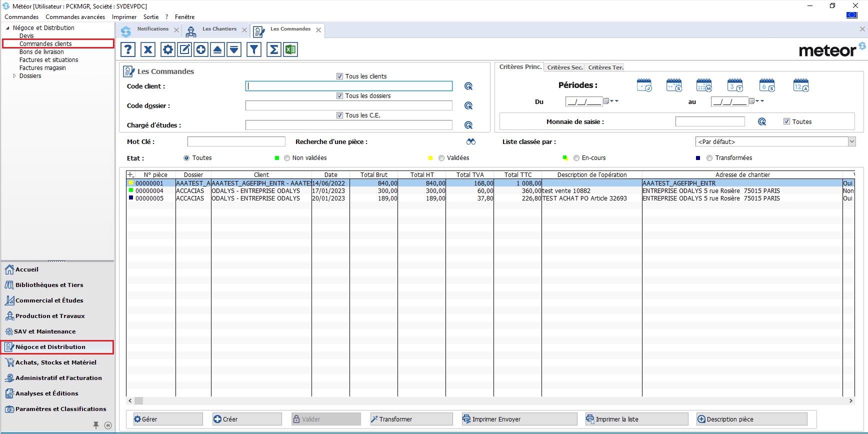Click the horizontal scrollbar thumb under the table
Viewport: 868px width, 434px height.
[x=139, y=401]
